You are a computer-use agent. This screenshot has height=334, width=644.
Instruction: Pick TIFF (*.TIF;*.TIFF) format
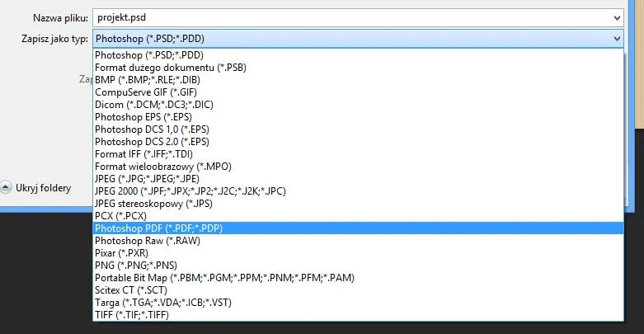(x=358, y=315)
